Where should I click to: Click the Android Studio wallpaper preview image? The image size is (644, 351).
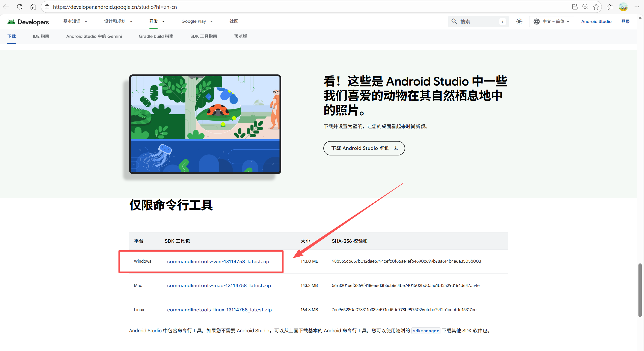pyautogui.click(x=205, y=124)
